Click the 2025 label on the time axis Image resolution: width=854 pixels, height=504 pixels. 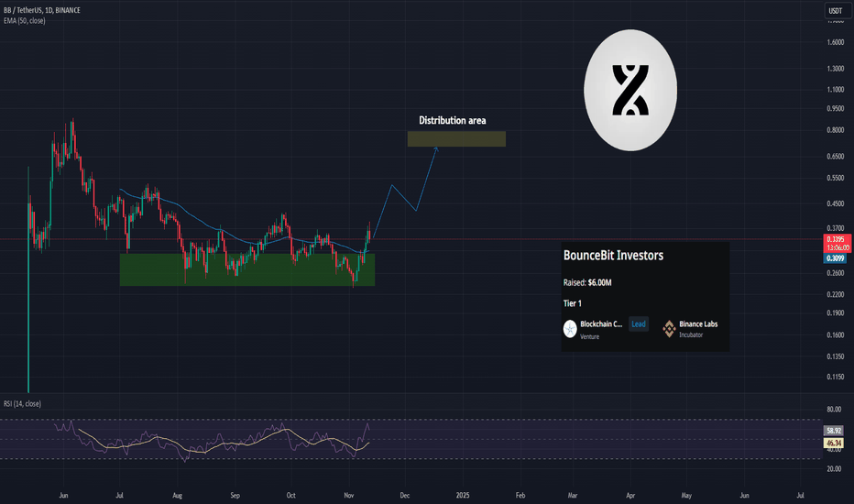click(x=463, y=495)
